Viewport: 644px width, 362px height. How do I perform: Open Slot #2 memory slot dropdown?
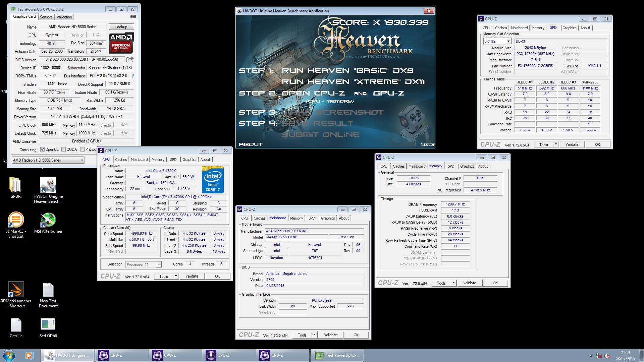[x=508, y=41]
